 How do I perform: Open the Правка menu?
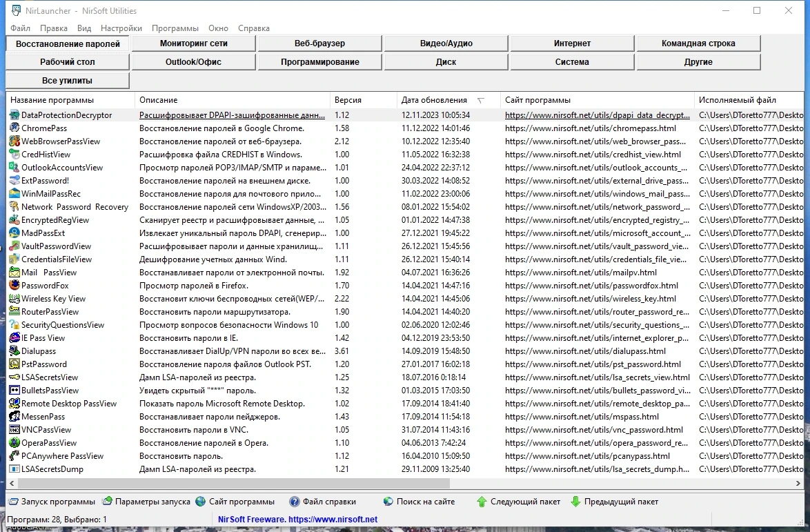[x=54, y=28]
